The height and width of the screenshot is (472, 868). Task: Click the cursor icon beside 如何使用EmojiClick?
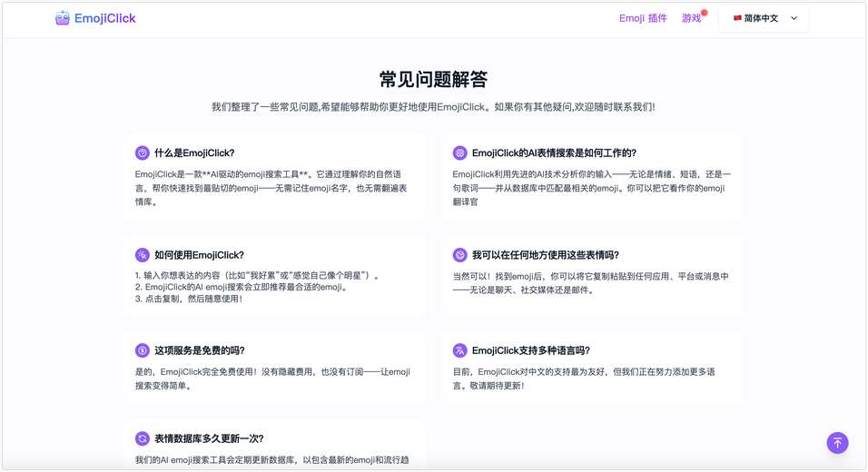click(x=143, y=255)
